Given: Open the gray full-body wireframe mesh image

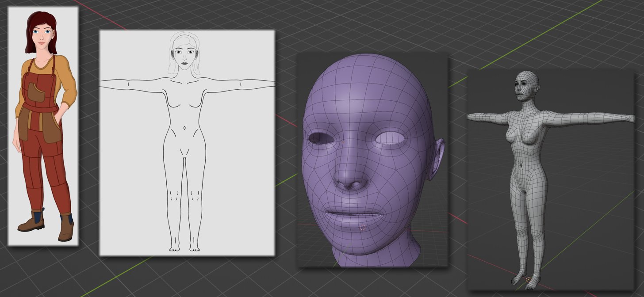Looking at the screenshot, I should pos(550,179).
